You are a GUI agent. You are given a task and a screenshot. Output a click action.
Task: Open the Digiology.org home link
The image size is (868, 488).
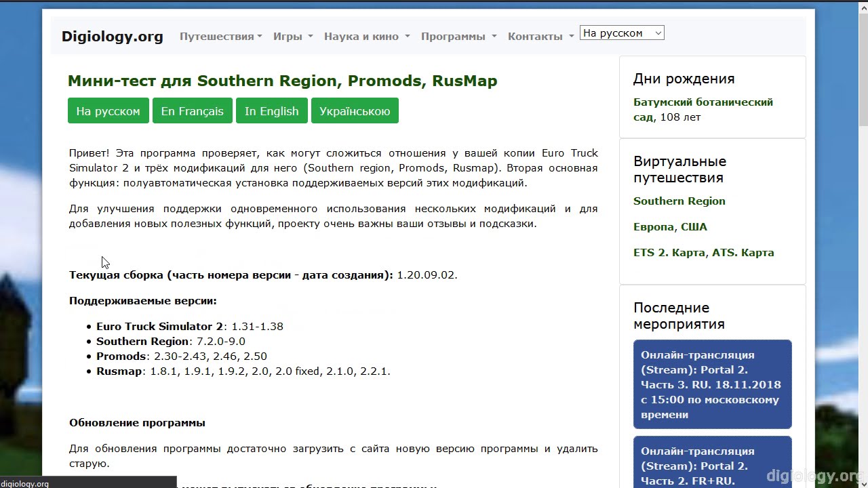112,37
